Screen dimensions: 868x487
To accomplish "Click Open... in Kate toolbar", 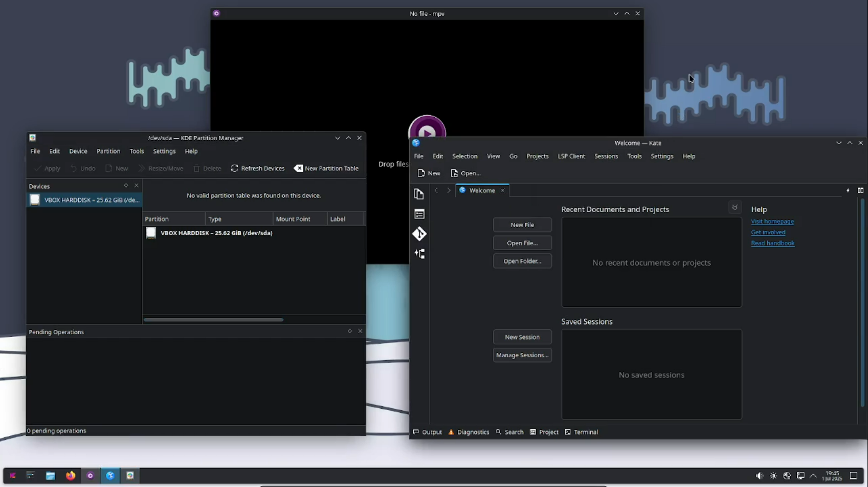I will click(465, 173).
